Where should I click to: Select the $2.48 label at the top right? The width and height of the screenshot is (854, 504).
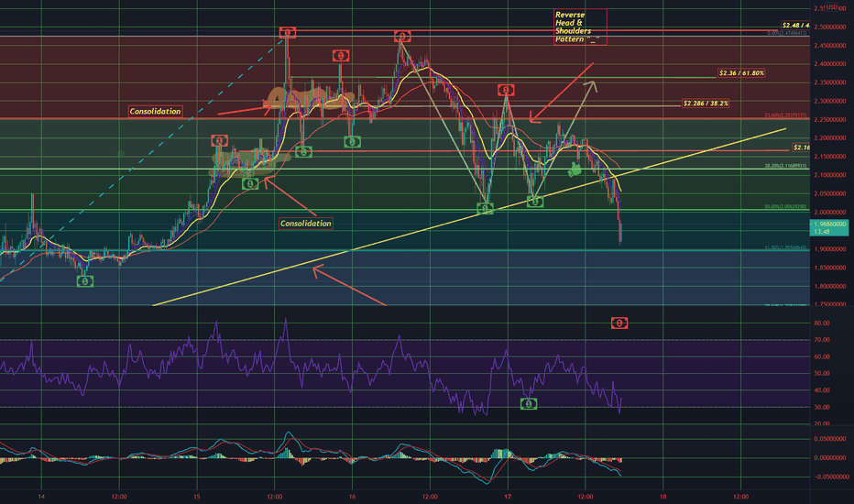pyautogui.click(x=795, y=26)
